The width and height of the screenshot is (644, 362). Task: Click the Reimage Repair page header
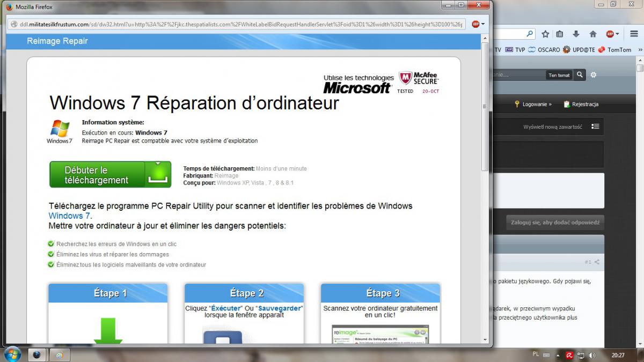click(57, 41)
